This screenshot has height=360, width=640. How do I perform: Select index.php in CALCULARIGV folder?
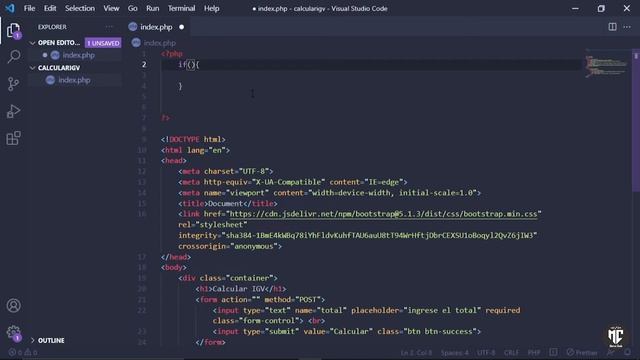[x=74, y=80]
